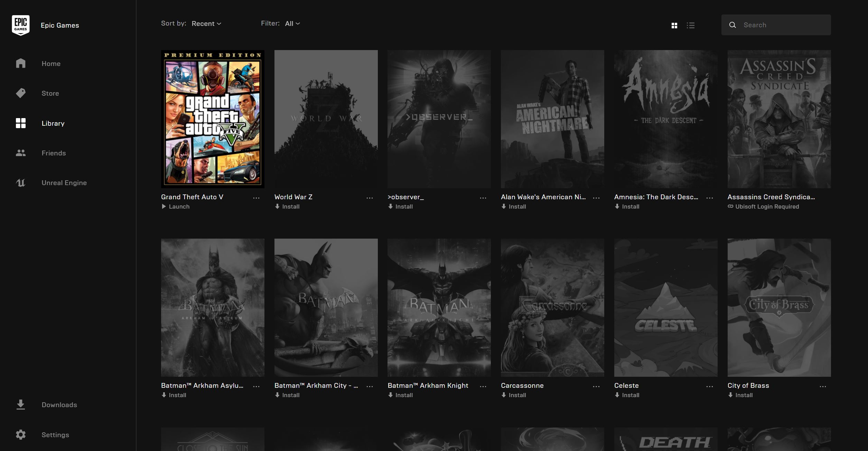This screenshot has width=868, height=451.
Task: Open options menu for Alan Wake's American Nightmare
Action: click(x=596, y=198)
